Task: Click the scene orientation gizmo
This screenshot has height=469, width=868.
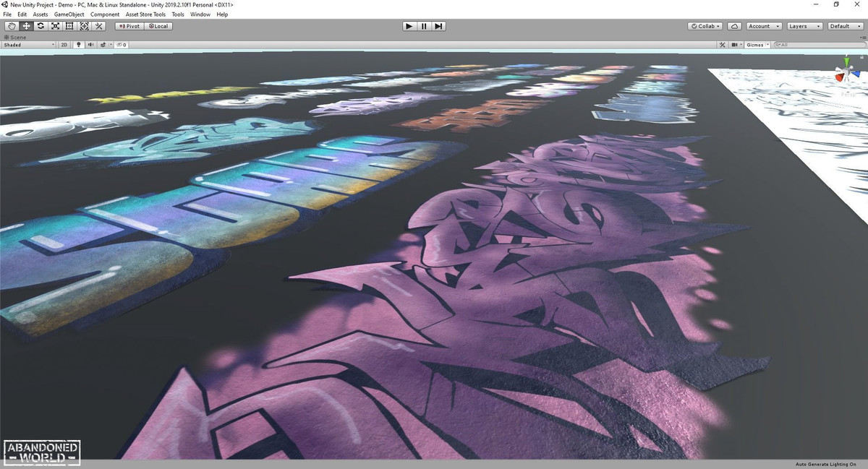Action: (x=844, y=73)
